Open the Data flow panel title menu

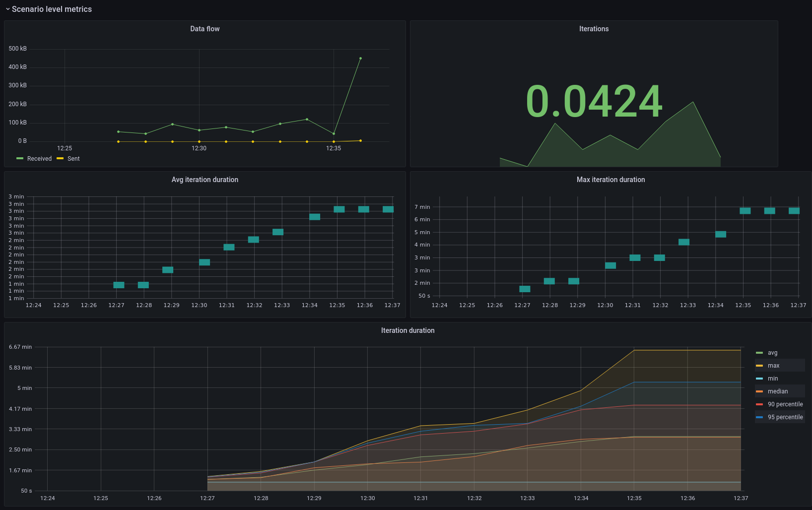click(x=204, y=29)
